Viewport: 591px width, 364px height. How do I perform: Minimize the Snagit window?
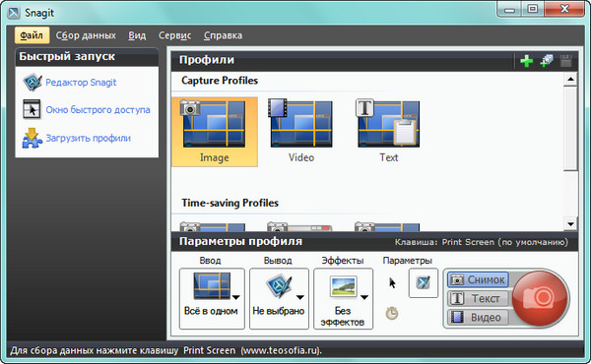point(509,10)
